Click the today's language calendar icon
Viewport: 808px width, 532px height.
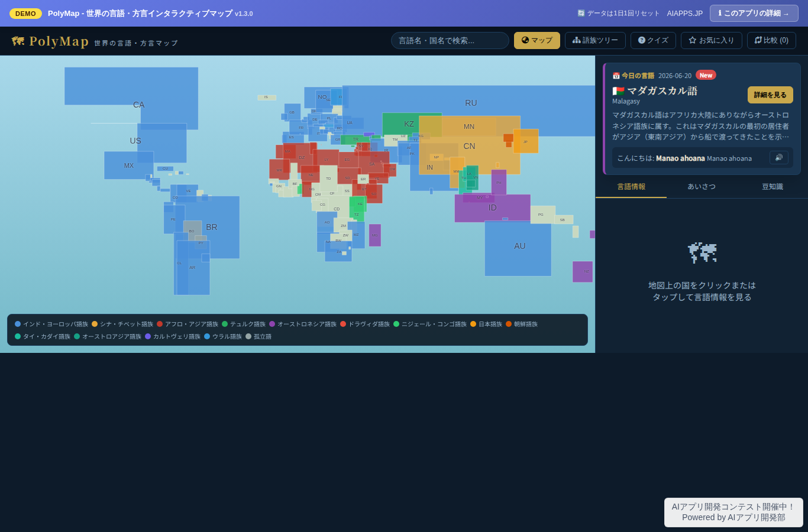[x=616, y=76]
